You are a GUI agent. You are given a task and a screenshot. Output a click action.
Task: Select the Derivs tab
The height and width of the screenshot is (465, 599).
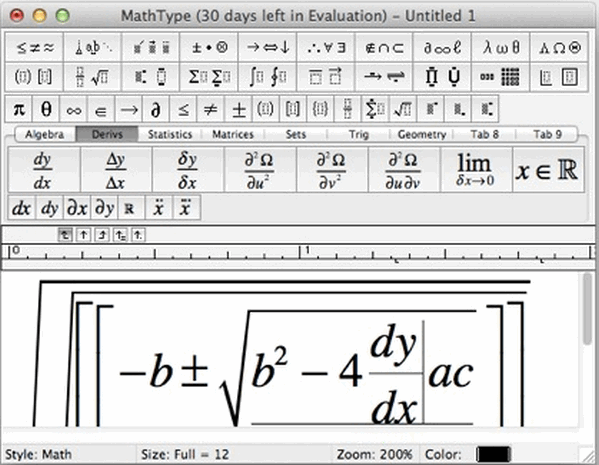click(x=107, y=134)
